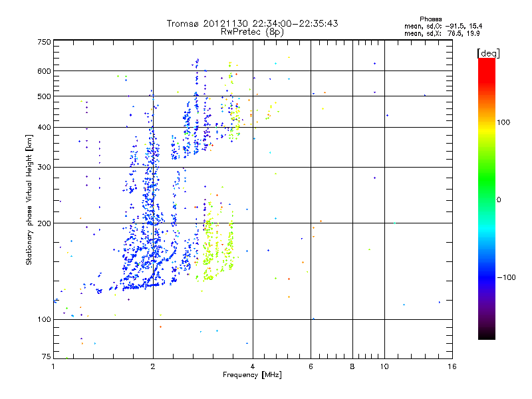Click the x-axis '2' MHz tick label
532x399 pixels.
(153, 366)
